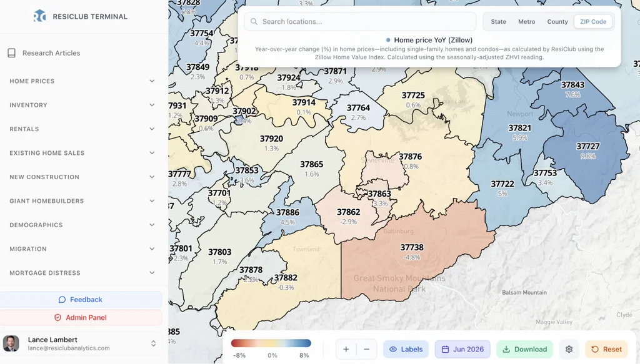Select ZIP 37843 map label
Screen dimensions: 640x364
click(x=572, y=85)
